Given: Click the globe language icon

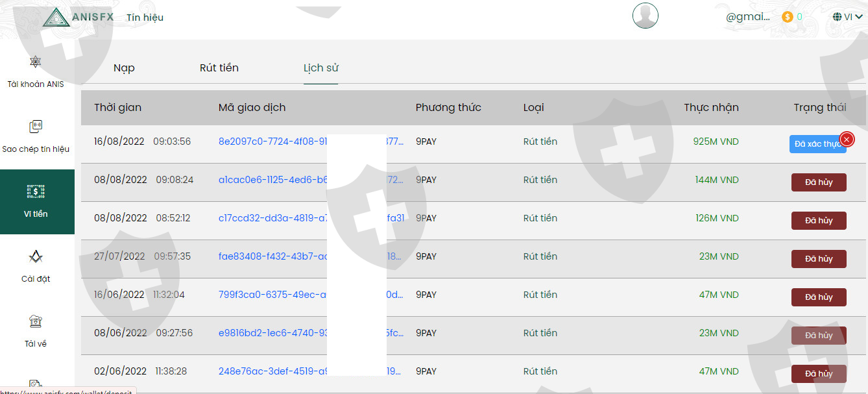Looking at the screenshot, I should (838, 17).
